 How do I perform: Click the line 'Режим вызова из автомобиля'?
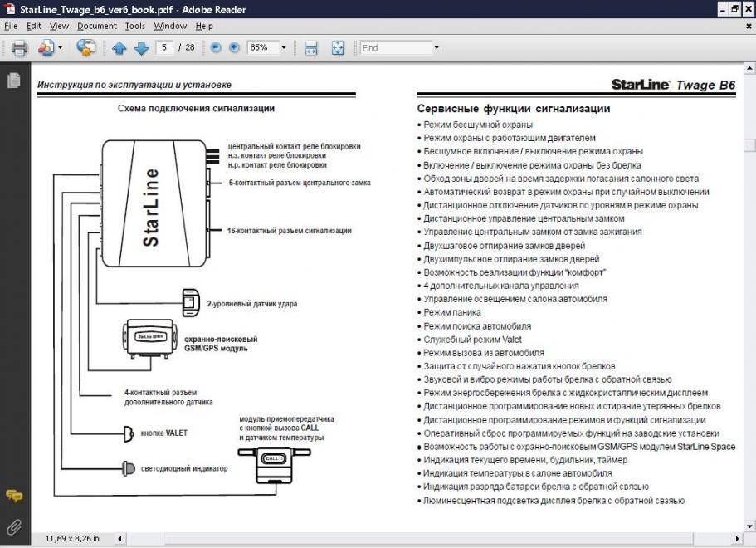coord(484,353)
